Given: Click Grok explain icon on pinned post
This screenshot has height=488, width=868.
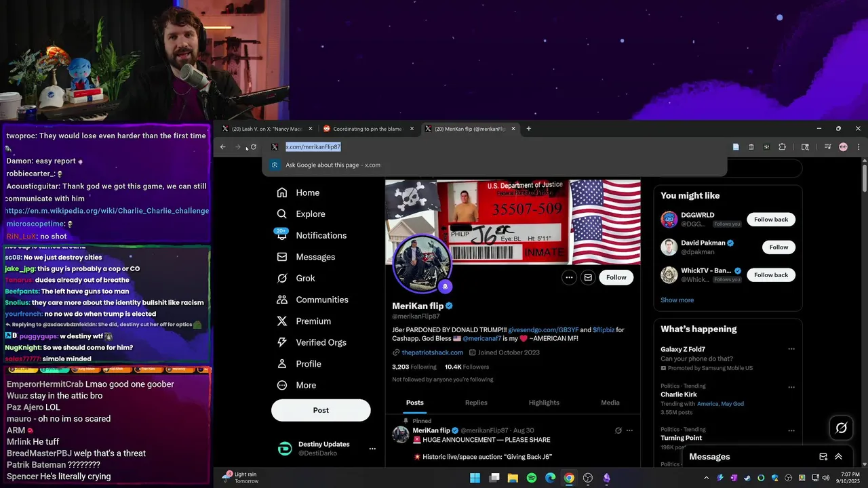Looking at the screenshot, I should click(618, 430).
